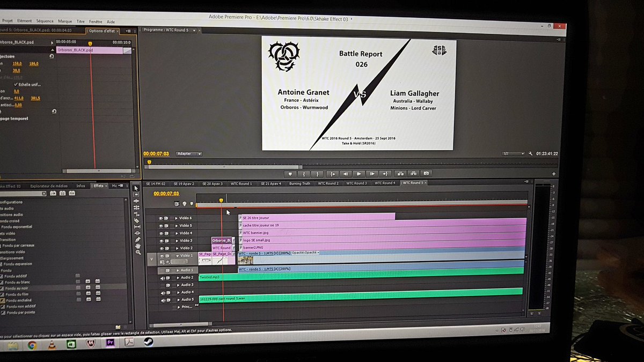Filter effects by YUV icon
Screen dimensions: 644x362
pyautogui.click(x=71, y=193)
